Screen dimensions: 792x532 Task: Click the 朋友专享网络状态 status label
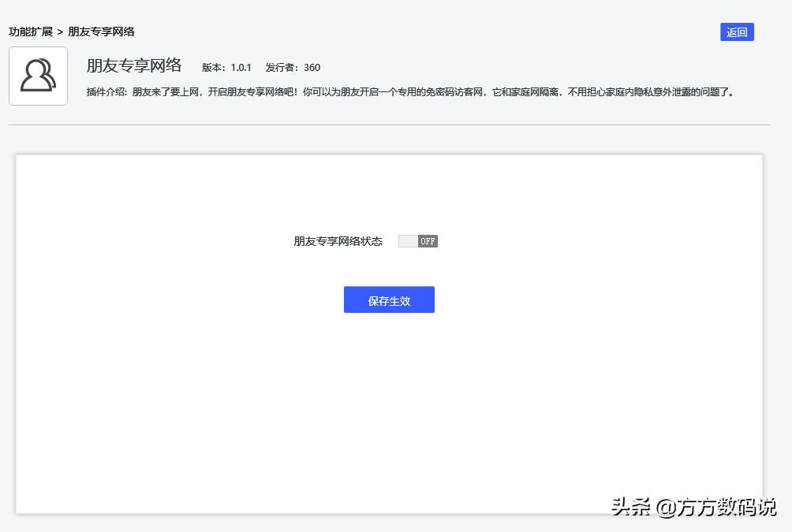point(338,240)
